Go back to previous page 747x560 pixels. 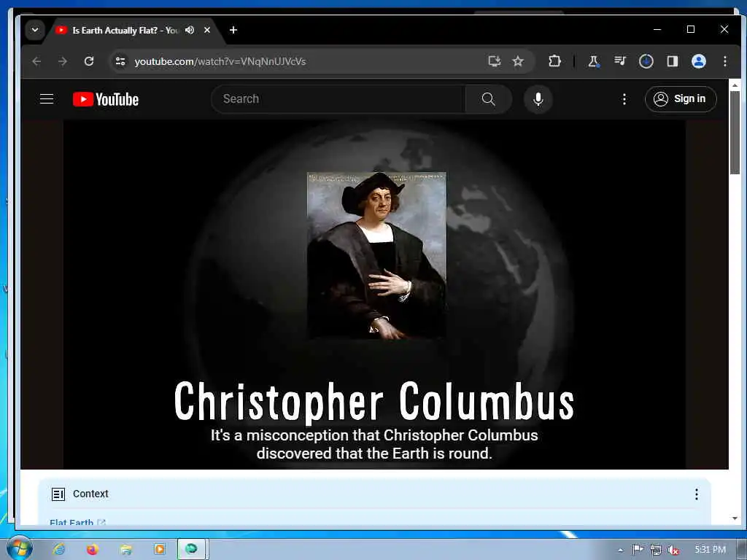click(x=36, y=61)
